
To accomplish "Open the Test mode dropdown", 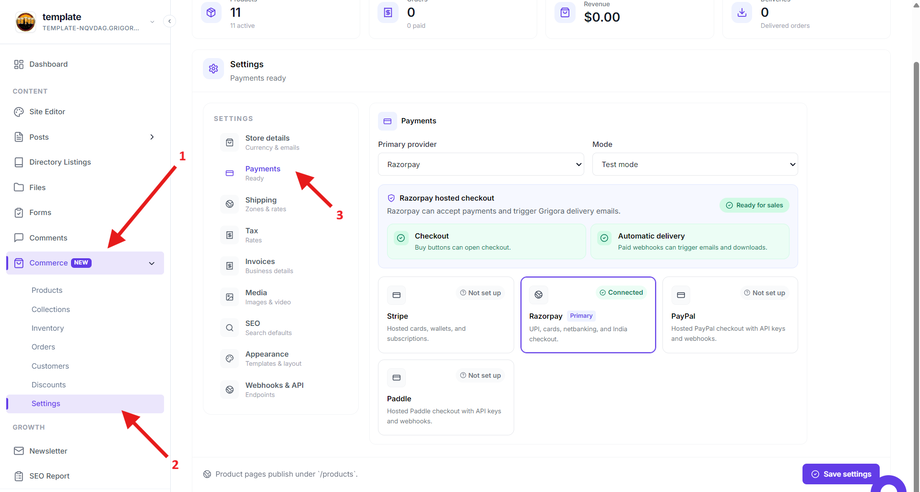I will point(695,164).
